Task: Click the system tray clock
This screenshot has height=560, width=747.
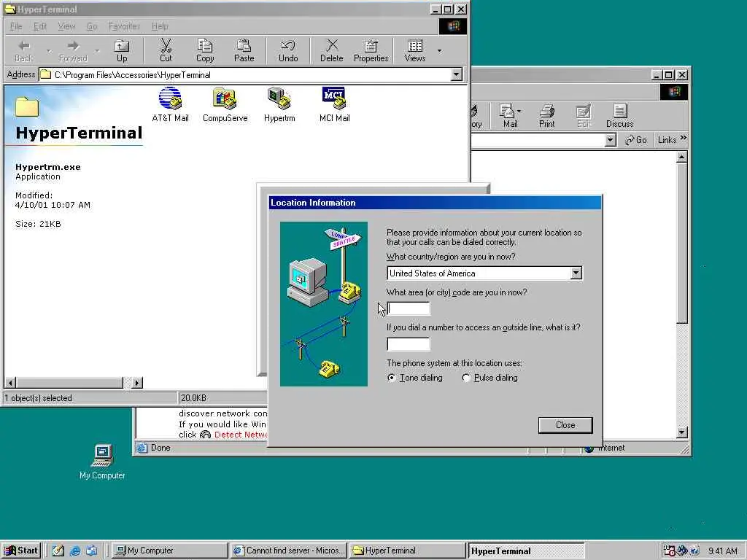Action: point(722,551)
